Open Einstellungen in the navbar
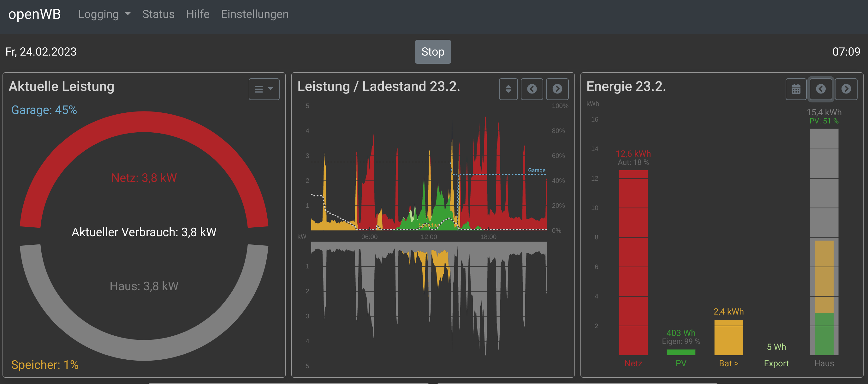868x384 pixels. 254,14
